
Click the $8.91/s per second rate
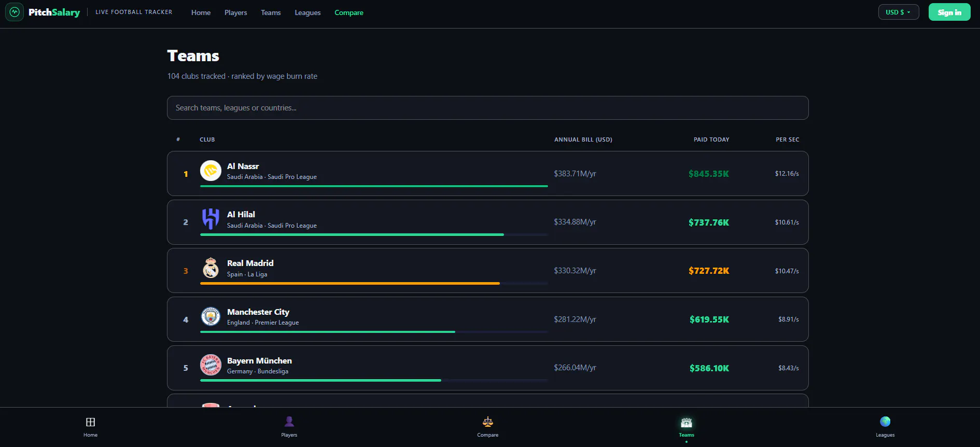click(x=789, y=319)
